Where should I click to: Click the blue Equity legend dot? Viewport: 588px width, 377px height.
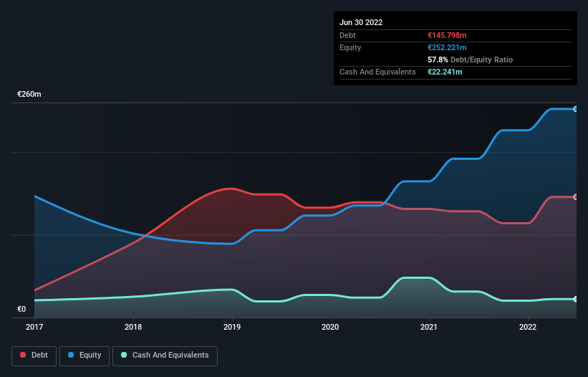point(71,355)
